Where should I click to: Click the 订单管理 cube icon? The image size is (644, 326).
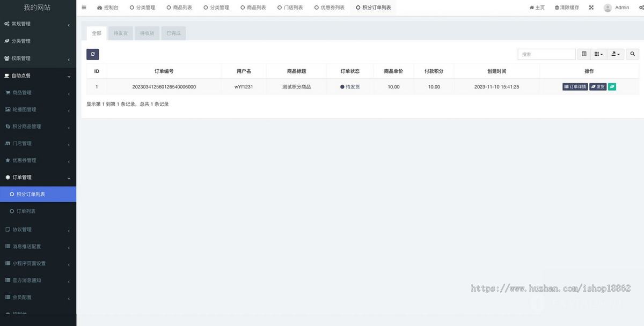(x=8, y=177)
